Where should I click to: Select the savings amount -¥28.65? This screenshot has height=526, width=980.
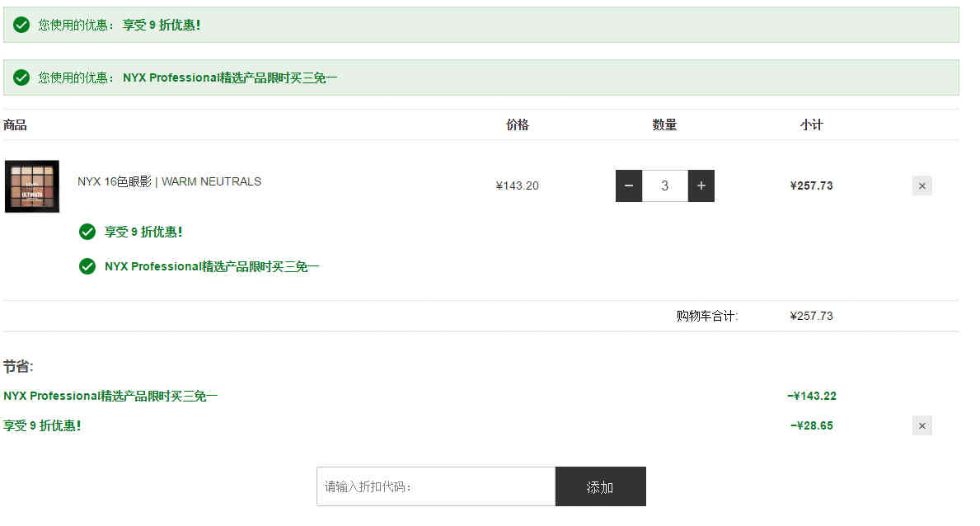click(811, 426)
